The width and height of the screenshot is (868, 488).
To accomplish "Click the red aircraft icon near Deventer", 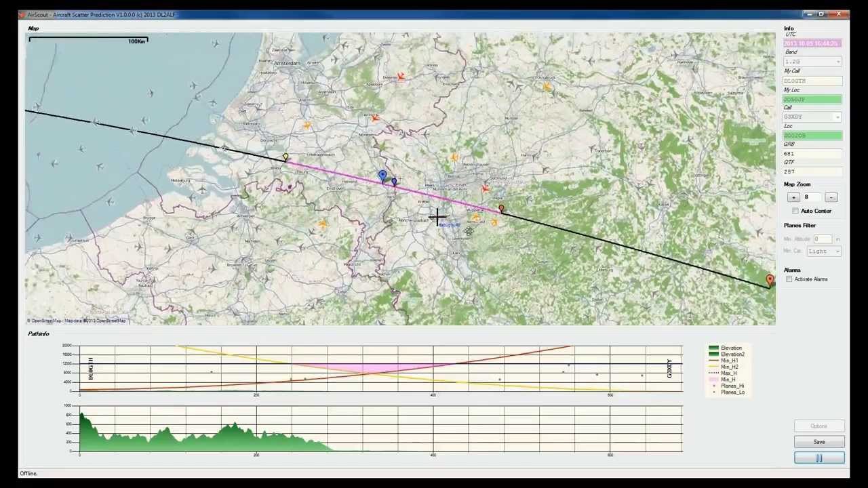I will [x=401, y=77].
